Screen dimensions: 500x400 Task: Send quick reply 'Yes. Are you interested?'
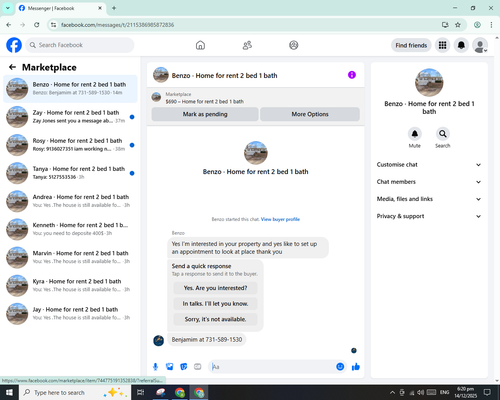(x=215, y=288)
